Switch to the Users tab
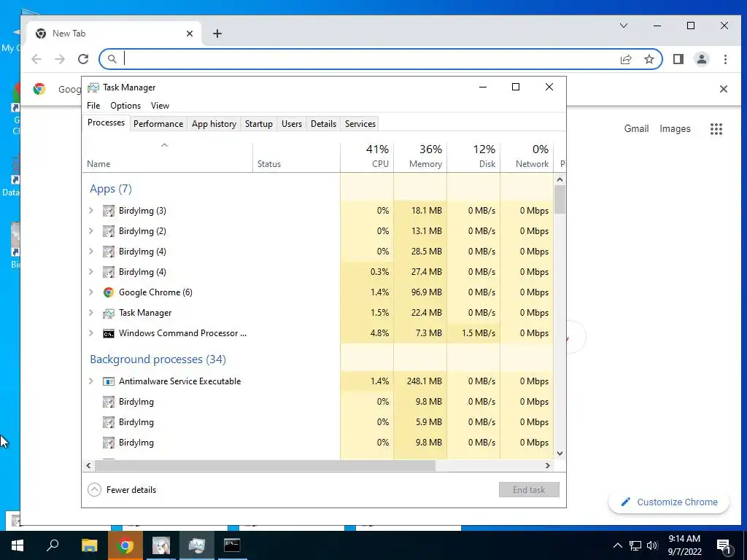 (292, 124)
